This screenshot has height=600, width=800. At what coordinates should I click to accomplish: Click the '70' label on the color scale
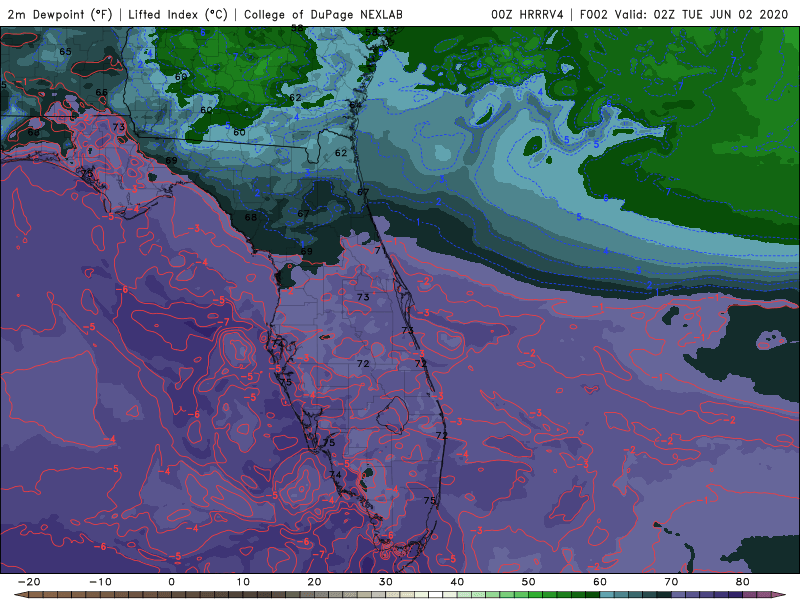pyautogui.click(x=671, y=582)
